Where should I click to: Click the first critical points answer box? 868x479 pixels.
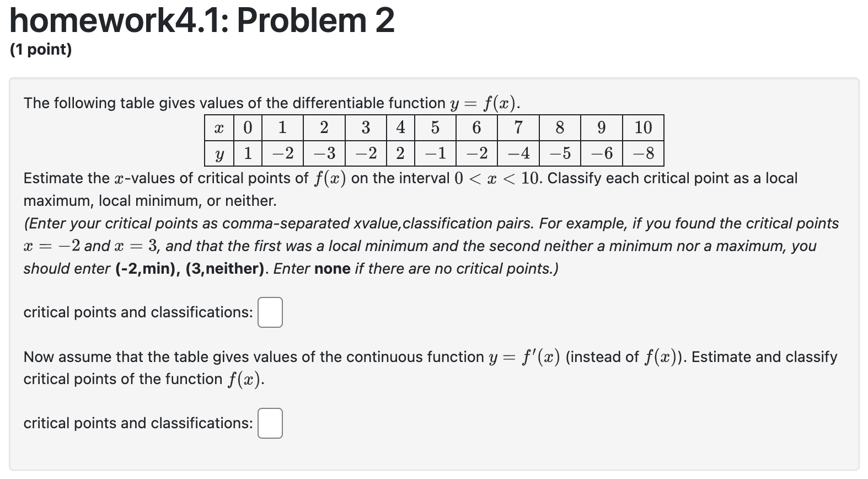tap(270, 312)
